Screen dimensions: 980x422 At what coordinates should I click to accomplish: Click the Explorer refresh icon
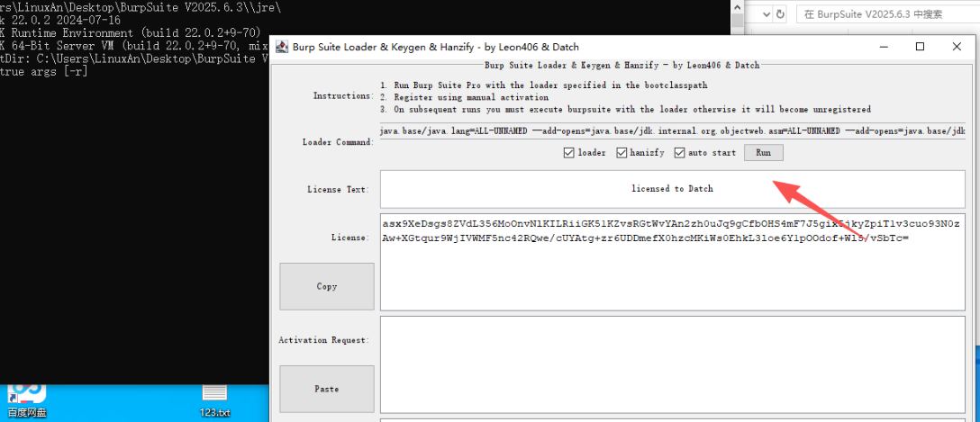[780, 14]
